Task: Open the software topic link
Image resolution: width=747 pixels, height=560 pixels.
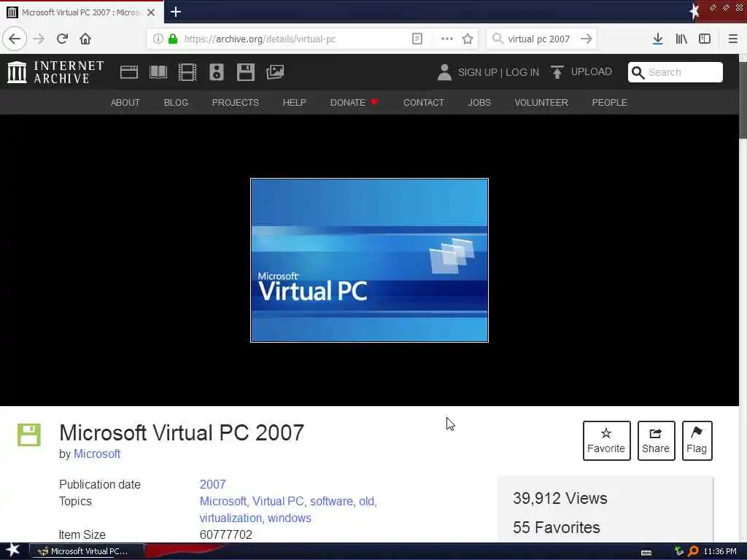Action: tap(332, 502)
